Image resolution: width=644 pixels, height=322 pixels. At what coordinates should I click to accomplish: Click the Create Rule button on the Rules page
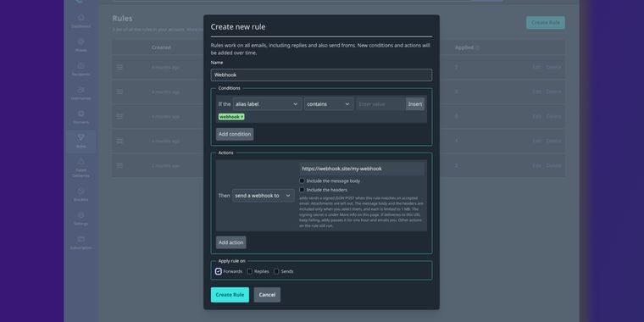[x=546, y=23]
